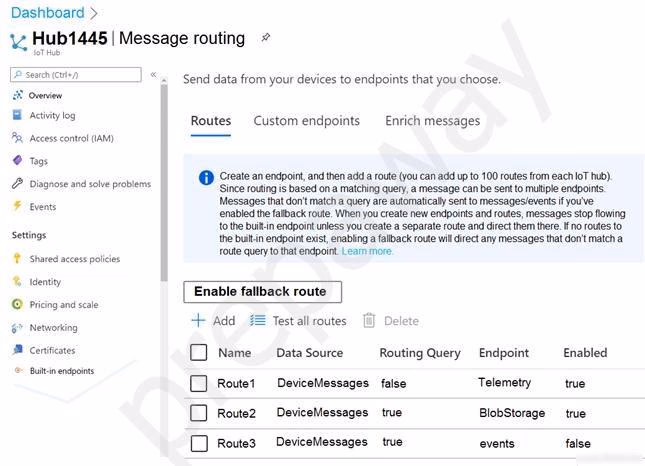This screenshot has width=645, height=466.
Task: Click the Tags icon in sidebar
Action: tap(17, 160)
